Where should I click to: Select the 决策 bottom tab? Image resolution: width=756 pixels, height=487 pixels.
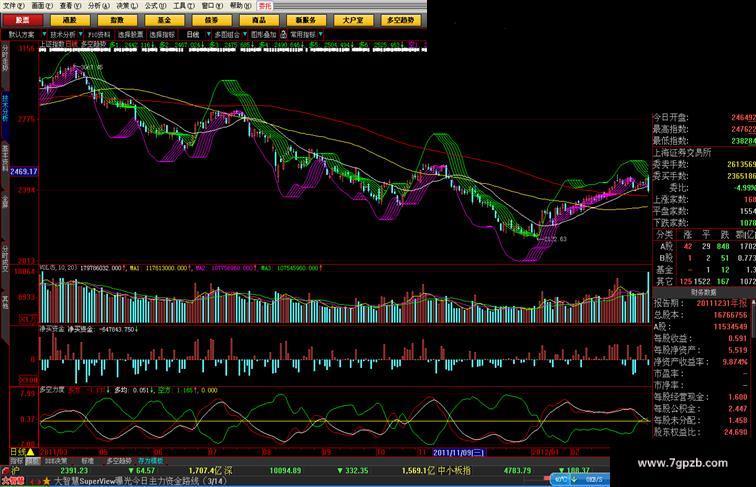56,461
